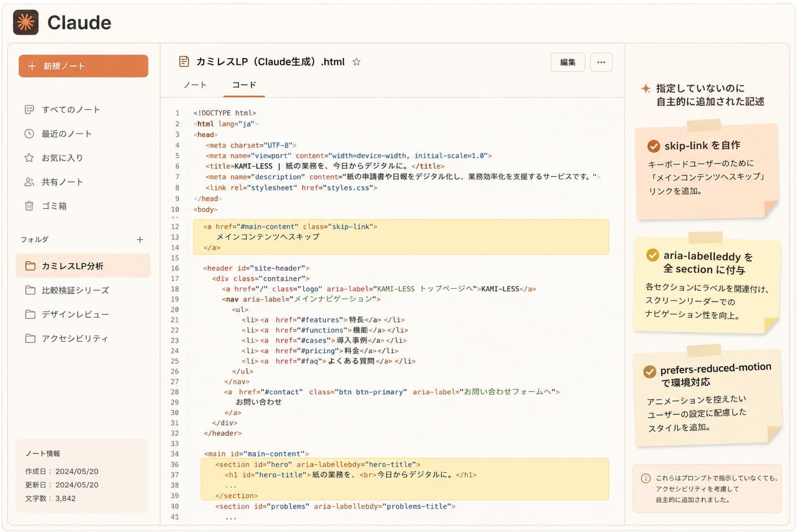Click the <title>KAMI-LESS code line

325,166
